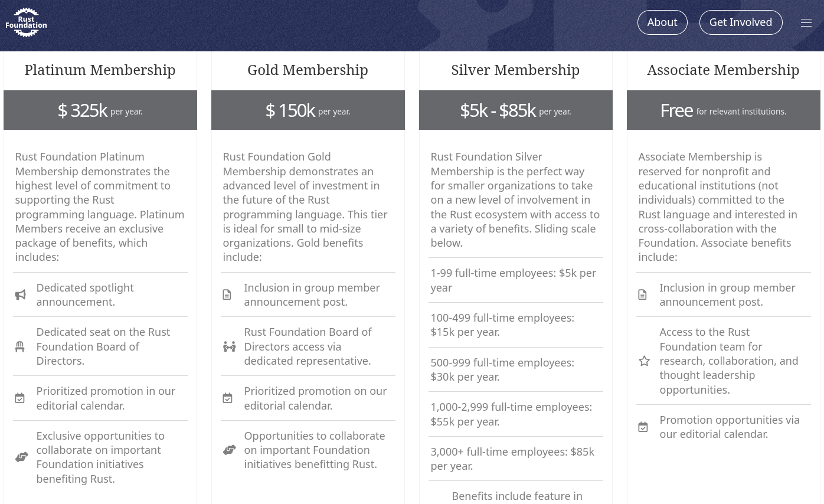Click the Free for relevant institutions banner
The width and height of the screenshot is (824, 504).
tap(723, 110)
